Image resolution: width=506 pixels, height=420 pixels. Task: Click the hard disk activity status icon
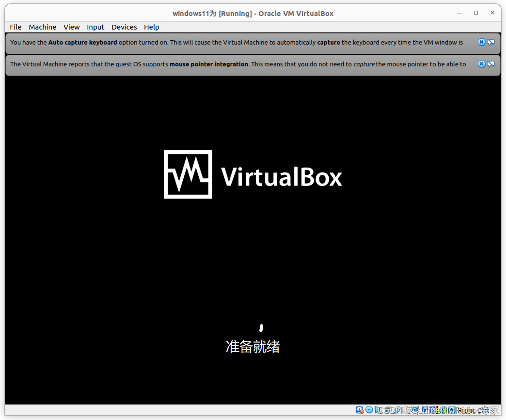point(361,410)
